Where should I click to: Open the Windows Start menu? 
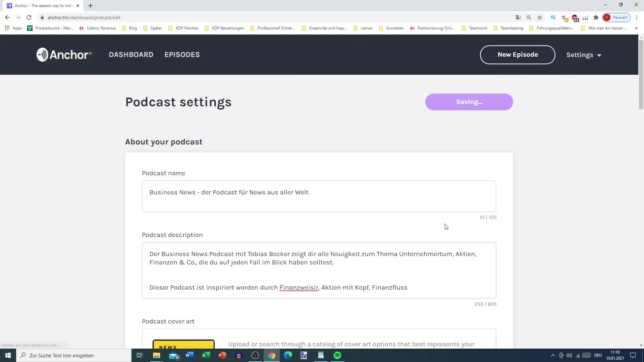8,355
